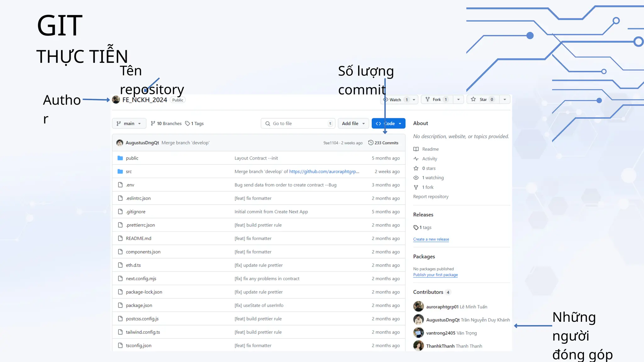Open contributor vantrong2405 profile link
644x362 pixels.
[x=441, y=333]
